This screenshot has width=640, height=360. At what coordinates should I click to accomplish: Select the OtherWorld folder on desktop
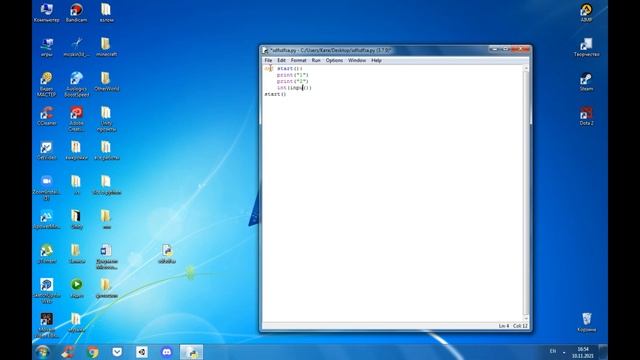(106, 82)
